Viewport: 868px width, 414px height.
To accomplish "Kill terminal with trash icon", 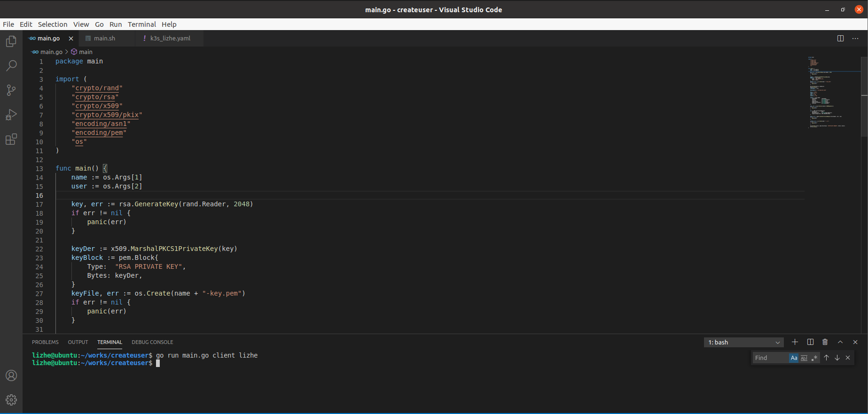I will pos(825,342).
